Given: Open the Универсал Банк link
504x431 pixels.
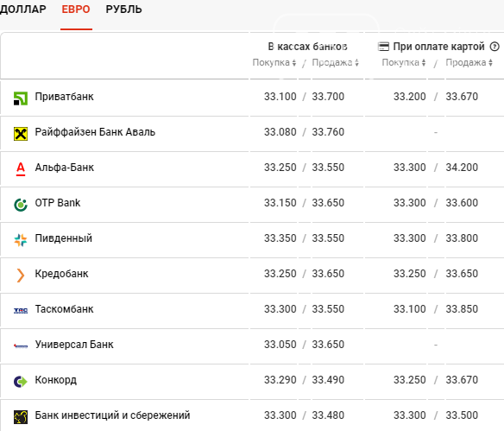Looking at the screenshot, I should 74,345.
